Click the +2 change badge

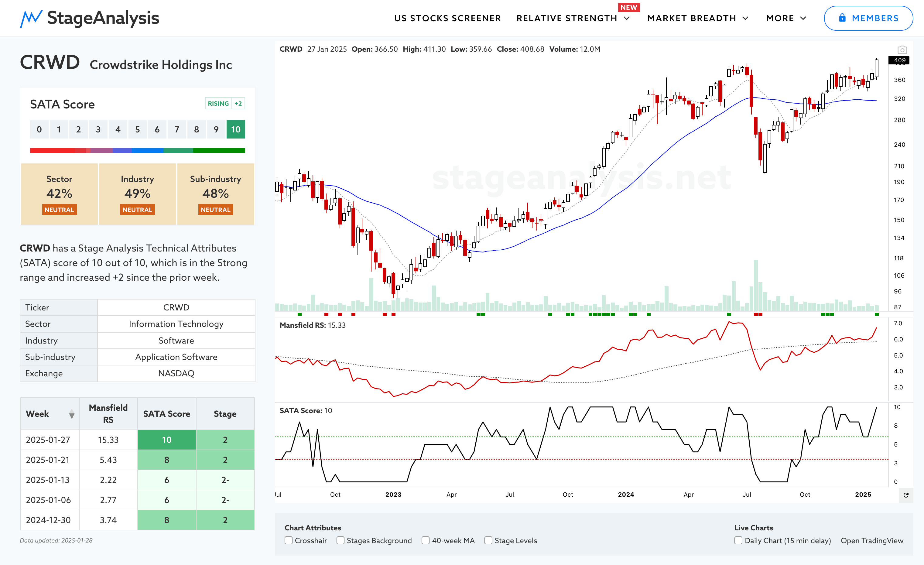[238, 104]
